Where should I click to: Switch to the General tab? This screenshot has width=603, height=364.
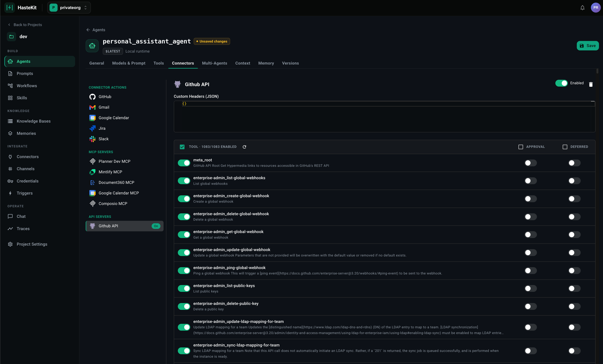[x=96, y=63]
